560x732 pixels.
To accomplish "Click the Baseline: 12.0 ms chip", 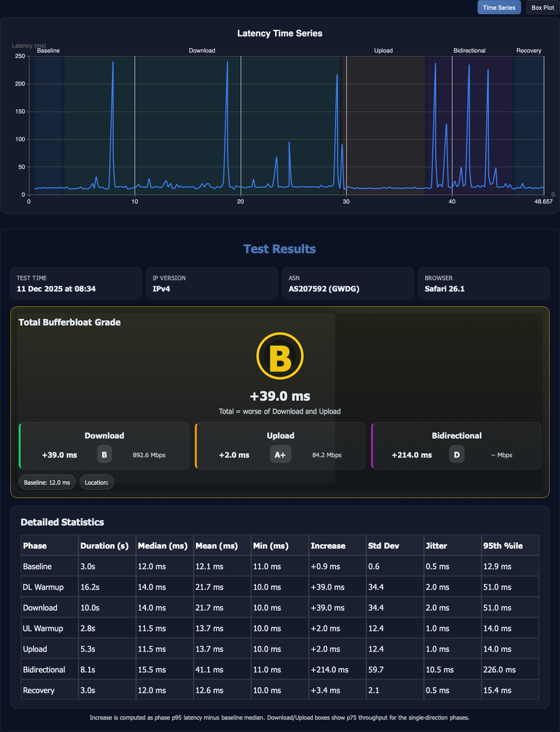I will click(x=47, y=483).
